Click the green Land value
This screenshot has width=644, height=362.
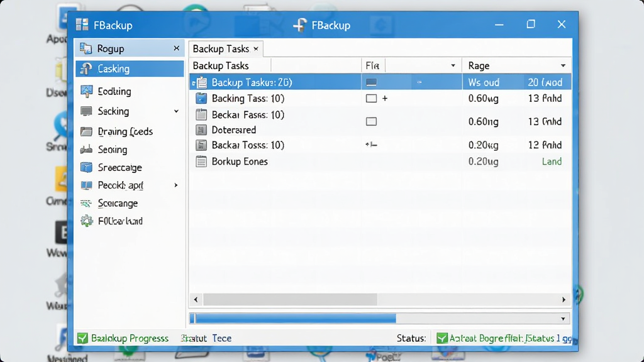click(552, 162)
